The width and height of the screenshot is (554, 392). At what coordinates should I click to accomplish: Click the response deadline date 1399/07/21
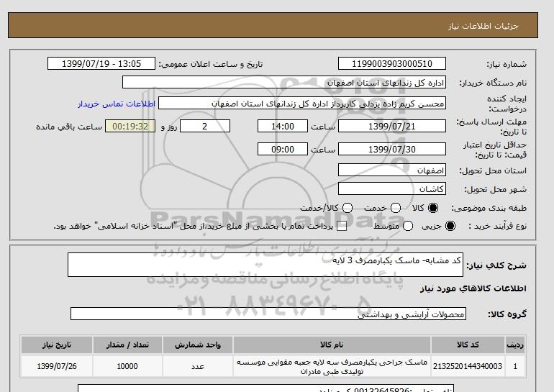coord(392,126)
